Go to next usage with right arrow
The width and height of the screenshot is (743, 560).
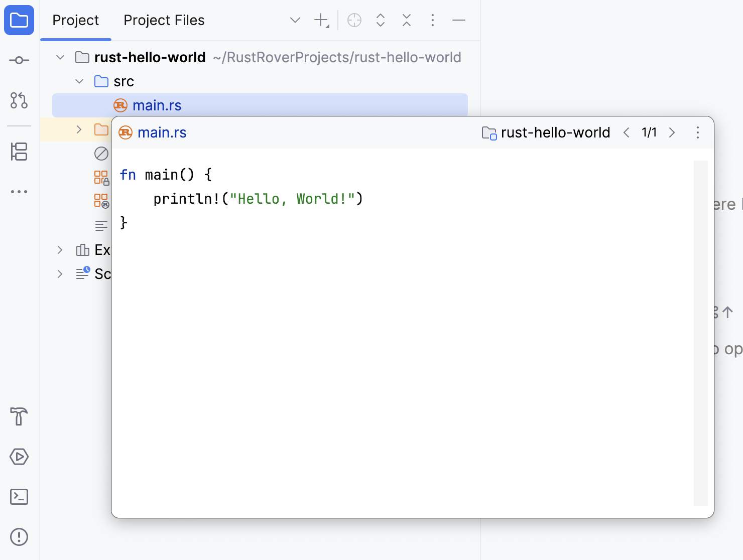(672, 132)
